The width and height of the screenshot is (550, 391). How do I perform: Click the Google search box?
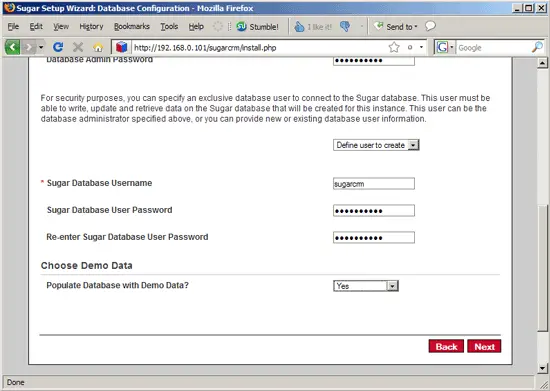tap(494, 48)
